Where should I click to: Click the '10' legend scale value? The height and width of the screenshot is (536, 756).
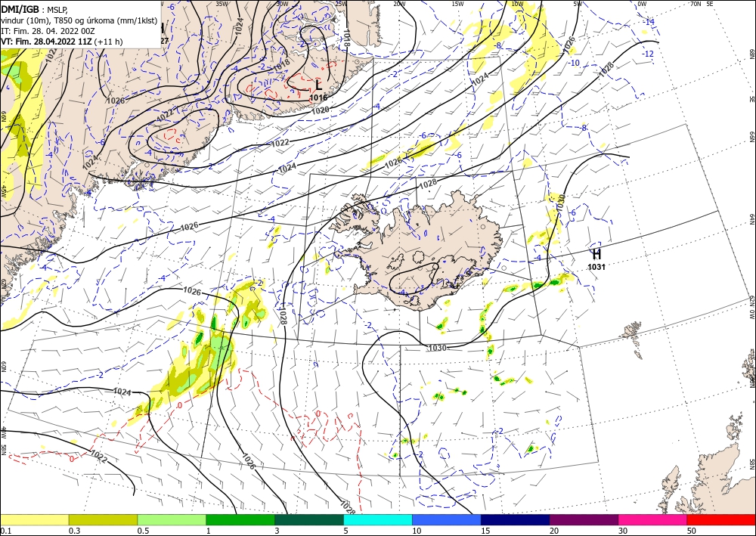point(417,531)
